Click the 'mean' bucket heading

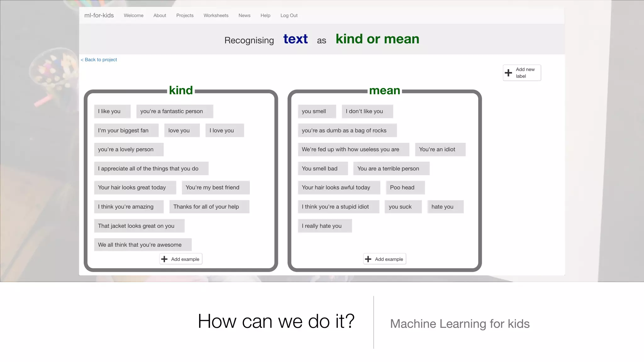coord(385,90)
